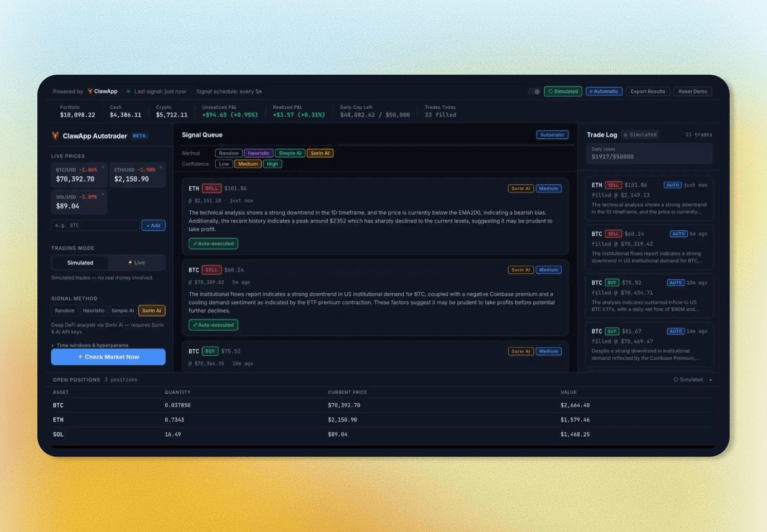Image resolution: width=767 pixels, height=532 pixels.
Task: Click Auto-executed badge on ETH signal
Action: 214,244
